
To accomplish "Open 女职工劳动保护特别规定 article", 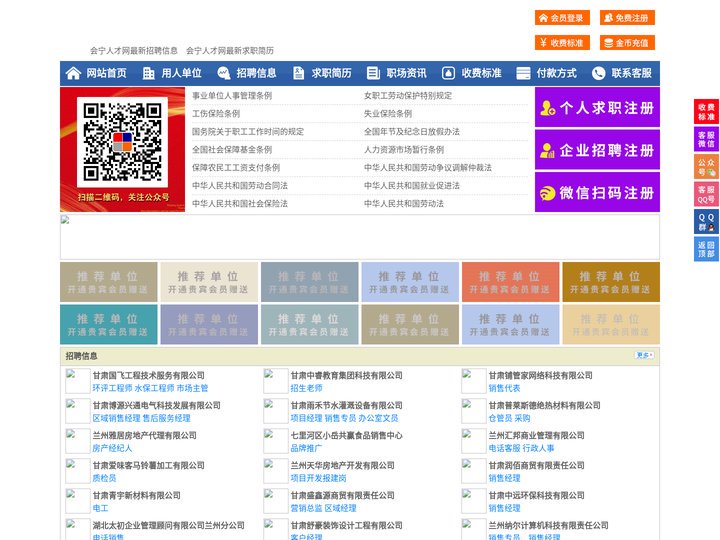I will pyautogui.click(x=408, y=96).
